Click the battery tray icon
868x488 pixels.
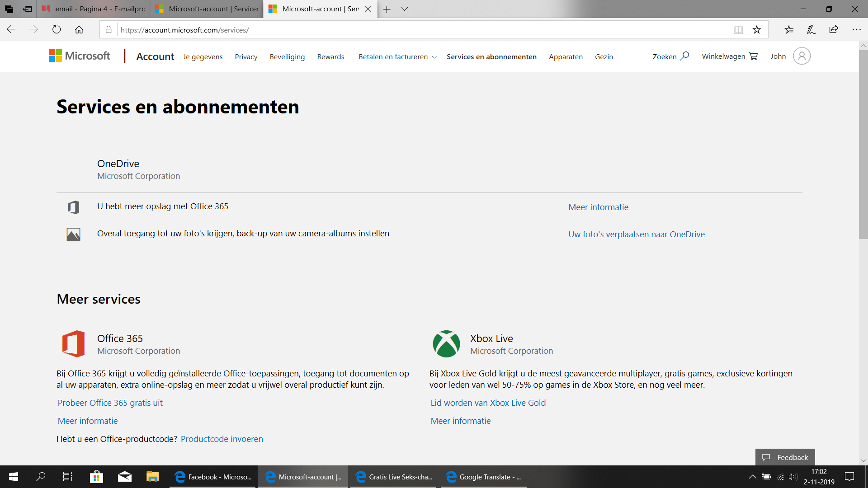click(766, 477)
